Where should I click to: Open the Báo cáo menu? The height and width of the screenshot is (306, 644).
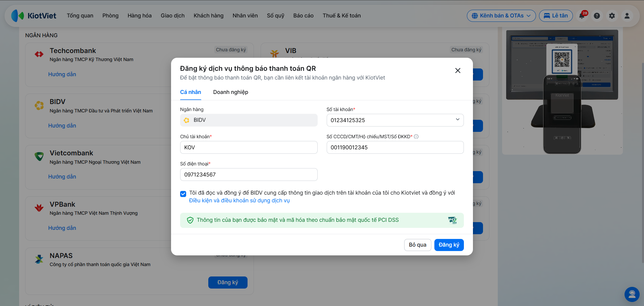point(304,16)
